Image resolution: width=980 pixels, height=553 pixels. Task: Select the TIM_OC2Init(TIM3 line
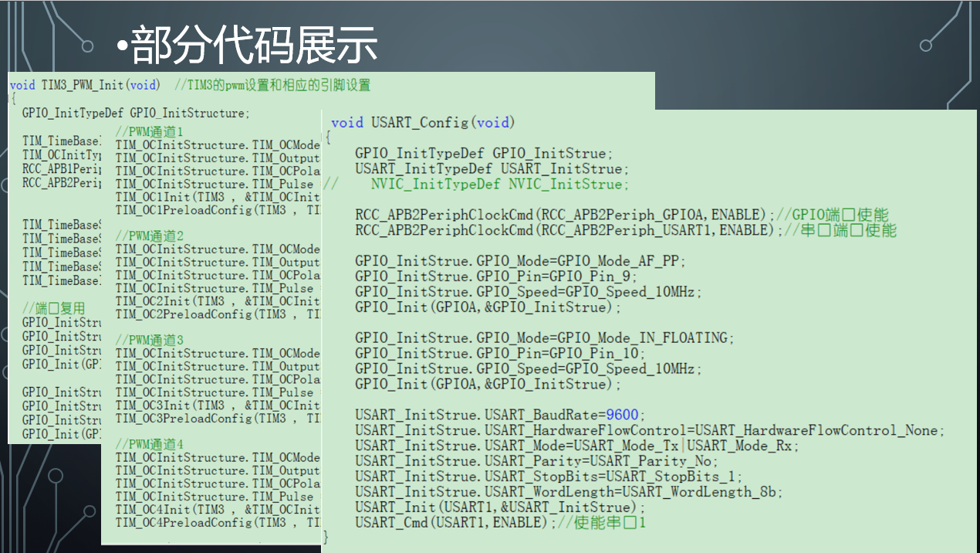tap(218, 301)
